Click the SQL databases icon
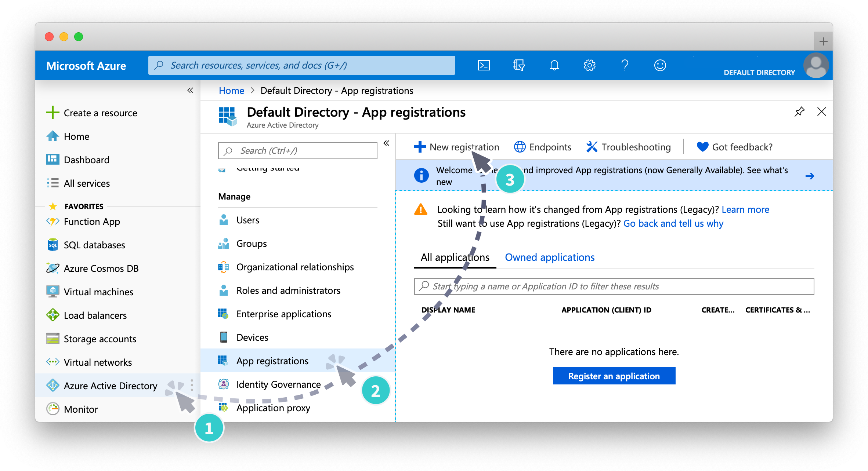The image size is (868, 471). click(x=53, y=245)
